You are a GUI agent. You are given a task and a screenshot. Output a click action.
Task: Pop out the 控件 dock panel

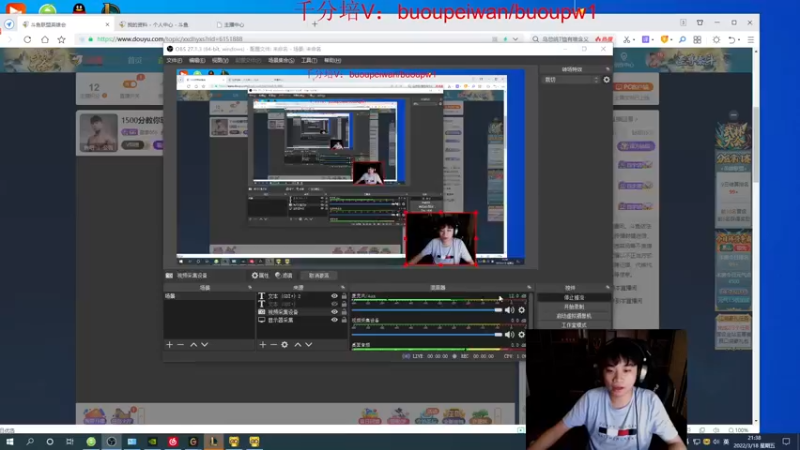point(607,288)
